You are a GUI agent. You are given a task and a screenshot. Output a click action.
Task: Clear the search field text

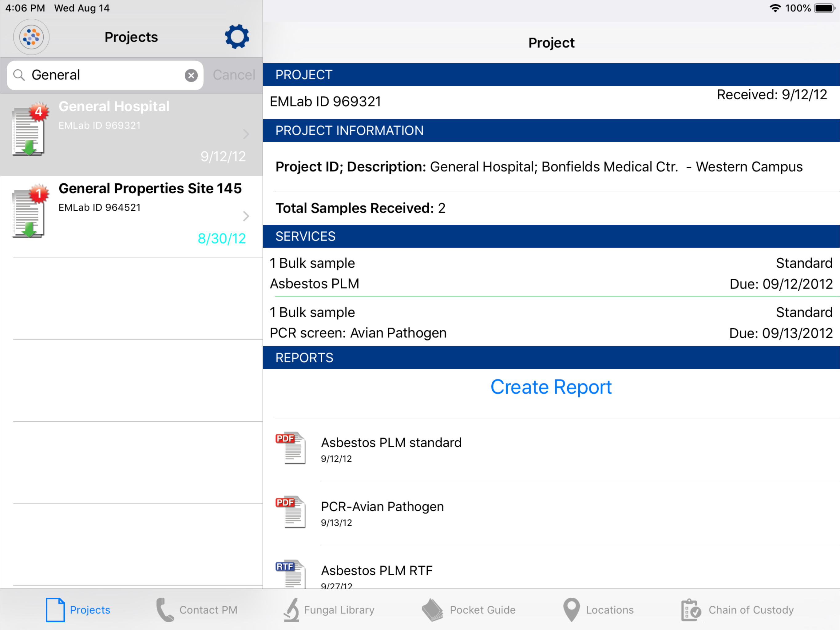(191, 75)
